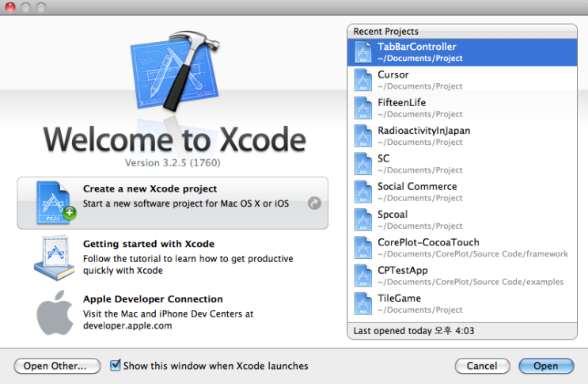This screenshot has width=588, height=384.
Task: Select Spcoal in Recent Projects
Action: point(462,220)
